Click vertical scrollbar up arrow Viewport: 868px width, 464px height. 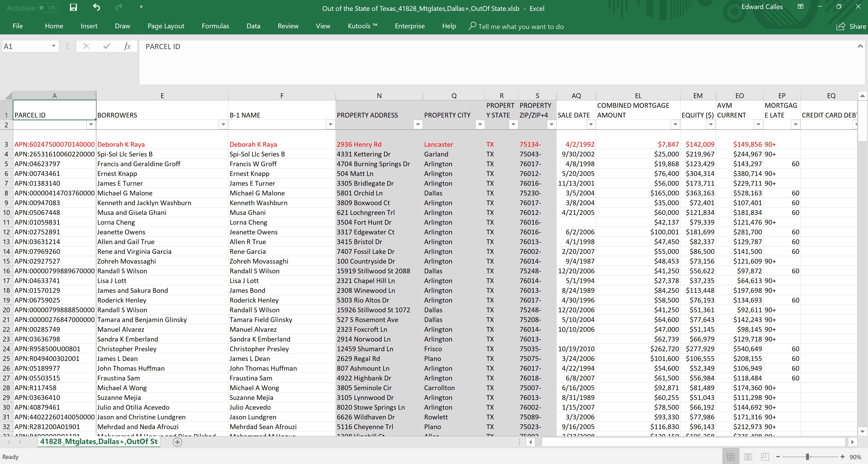pyautogui.click(x=862, y=96)
